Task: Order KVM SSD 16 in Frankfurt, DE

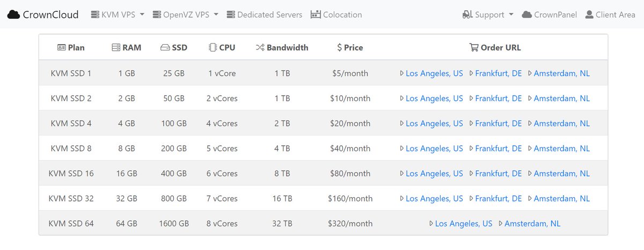Action: pyautogui.click(x=499, y=173)
